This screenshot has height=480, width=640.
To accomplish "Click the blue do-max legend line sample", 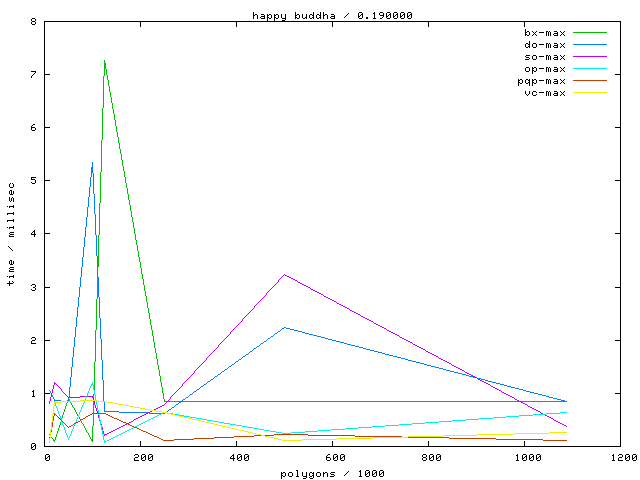I will 590,45.
